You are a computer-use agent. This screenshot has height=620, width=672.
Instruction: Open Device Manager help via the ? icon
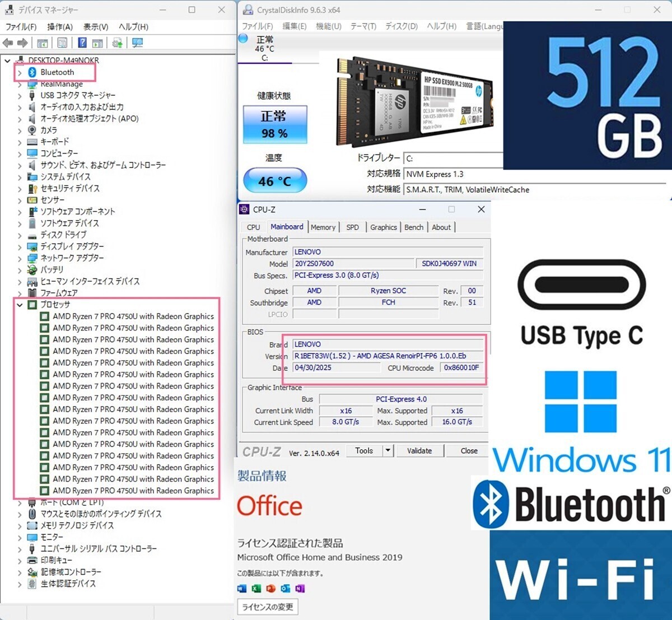pos(82,43)
